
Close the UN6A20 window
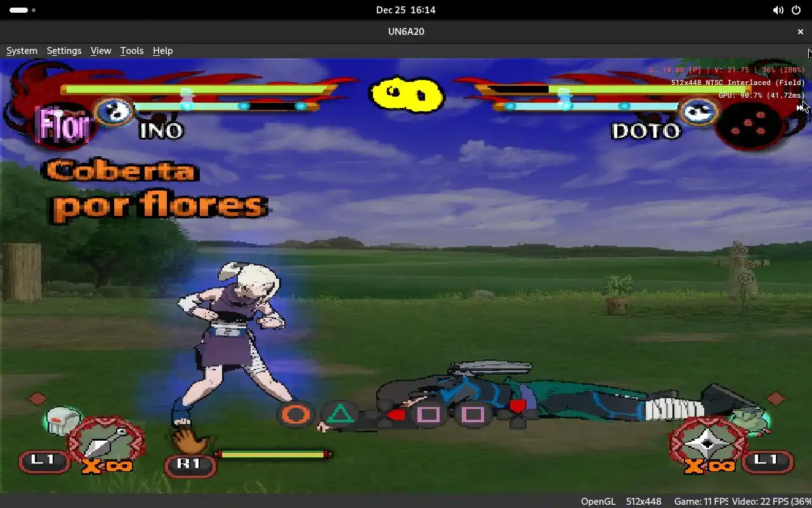pyautogui.click(x=800, y=31)
